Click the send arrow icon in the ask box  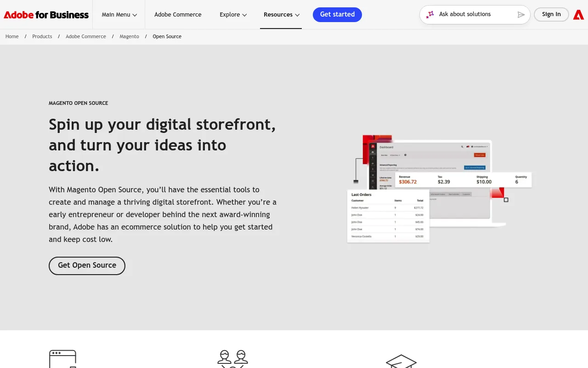pos(521,15)
